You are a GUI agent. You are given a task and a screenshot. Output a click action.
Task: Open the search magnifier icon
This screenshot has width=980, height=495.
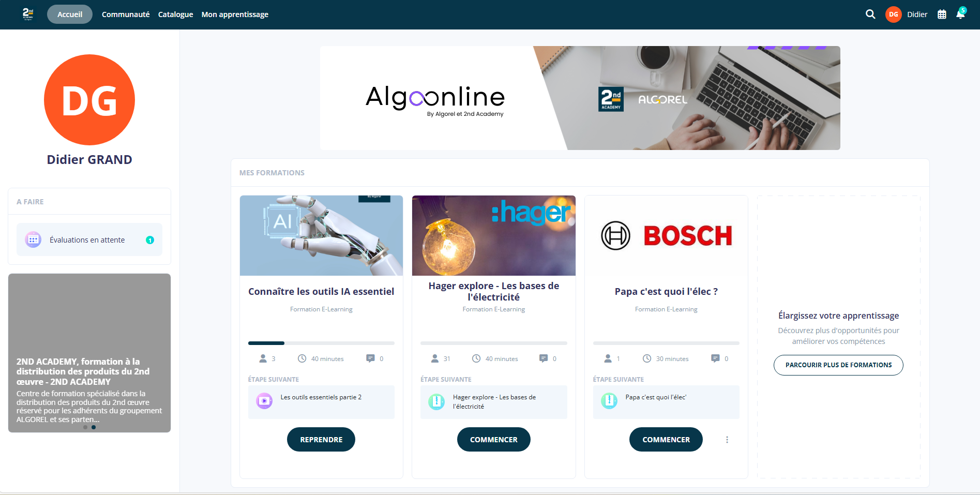click(870, 14)
